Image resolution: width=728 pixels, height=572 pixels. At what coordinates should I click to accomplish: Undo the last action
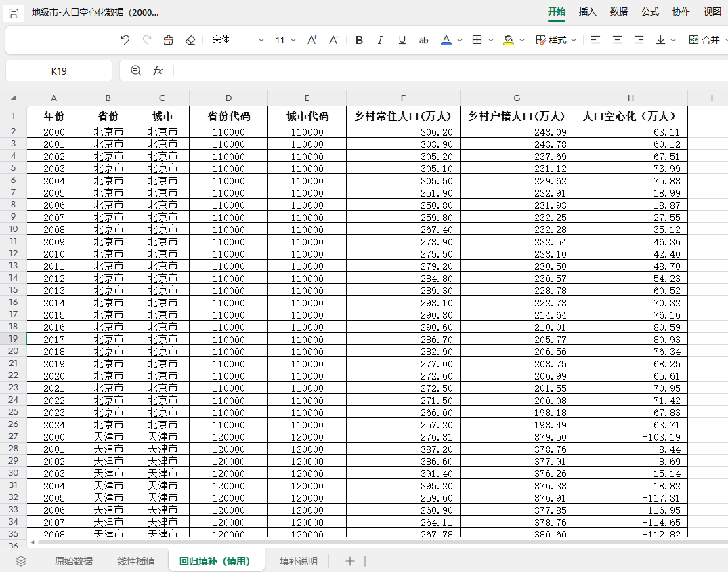point(125,40)
